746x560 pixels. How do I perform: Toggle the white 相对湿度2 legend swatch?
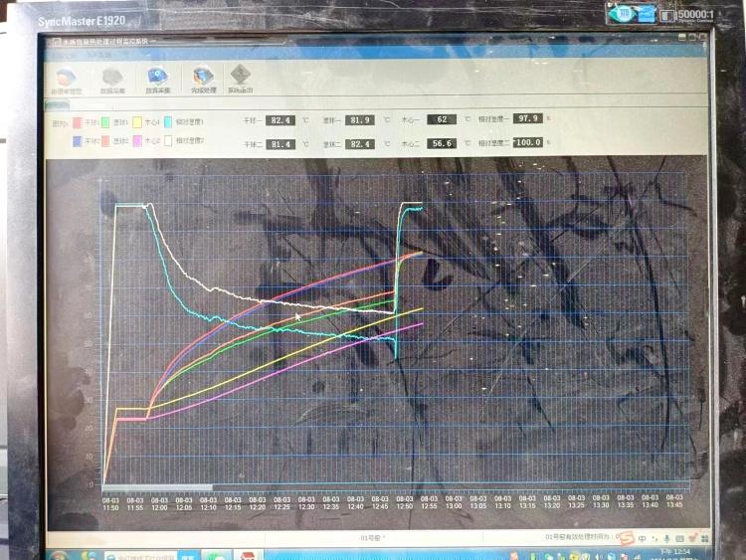point(167,141)
